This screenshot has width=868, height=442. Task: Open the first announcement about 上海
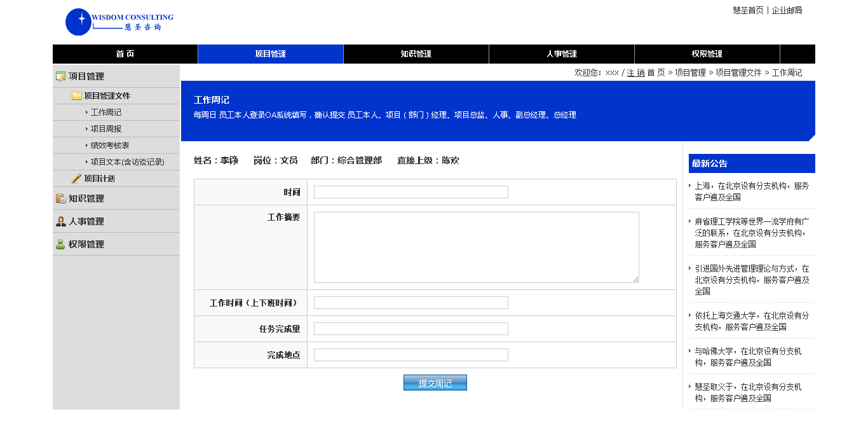[751, 191]
